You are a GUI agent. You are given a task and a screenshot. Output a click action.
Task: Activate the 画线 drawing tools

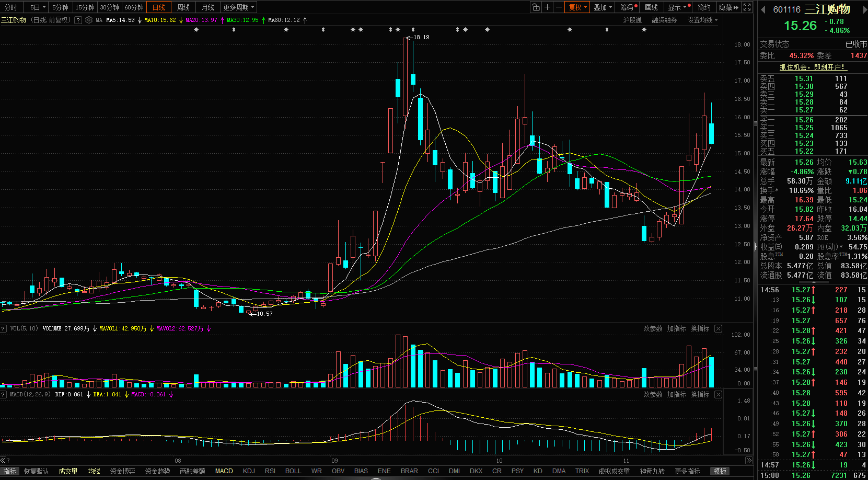pos(651,7)
